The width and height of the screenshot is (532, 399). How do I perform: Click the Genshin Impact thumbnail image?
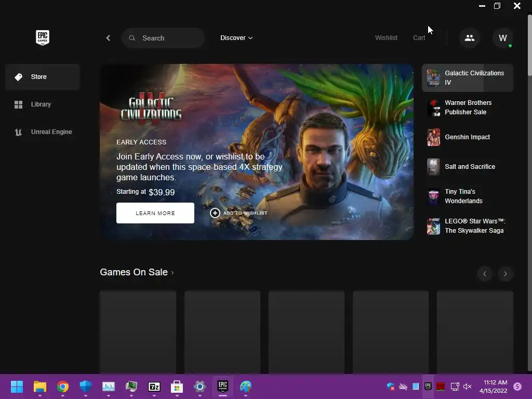click(x=433, y=137)
